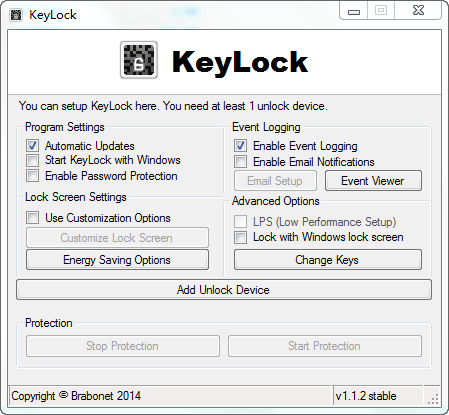This screenshot has width=449, height=415.
Task: Minimize the KeyLock window
Action: (x=354, y=11)
